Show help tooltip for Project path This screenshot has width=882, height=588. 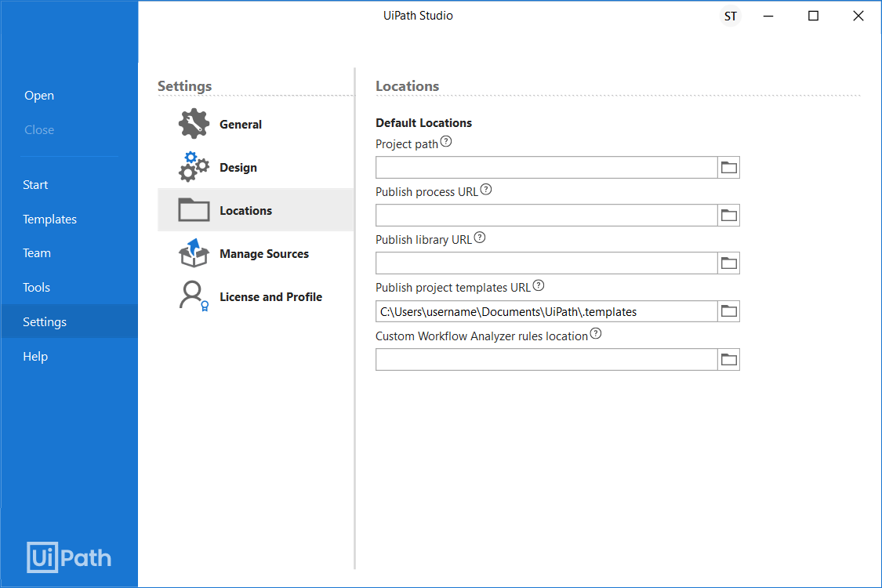click(446, 141)
